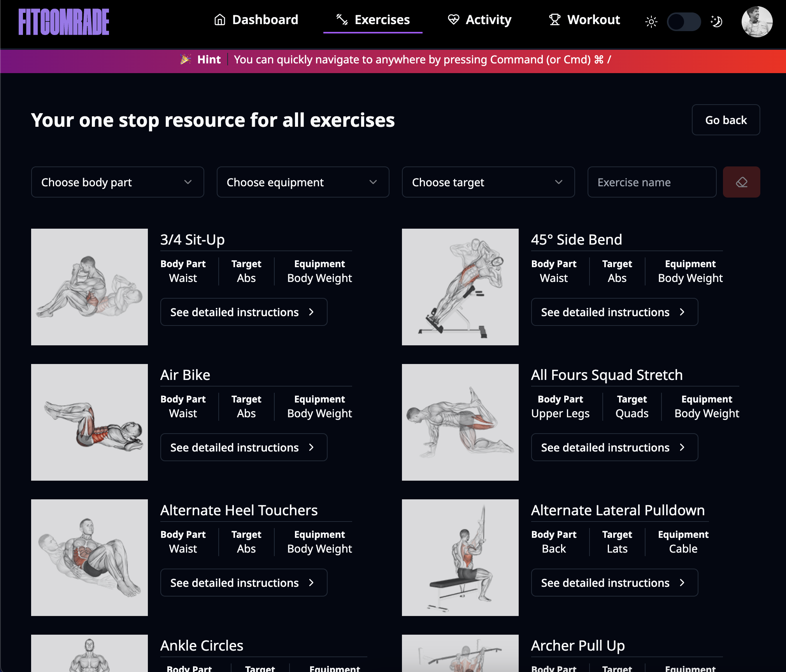Image resolution: width=786 pixels, height=672 pixels.
Task: Focus the Exercise name search field
Action: [x=652, y=182]
